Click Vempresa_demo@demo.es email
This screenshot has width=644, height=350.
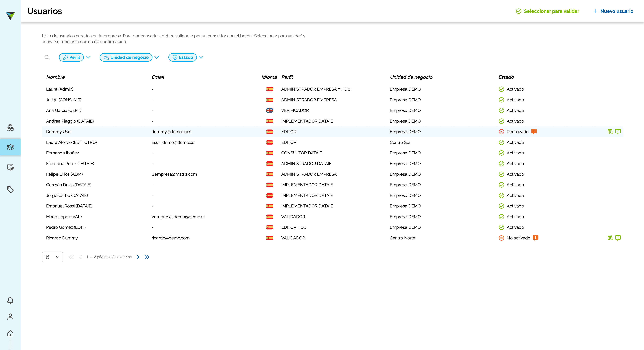coord(178,217)
